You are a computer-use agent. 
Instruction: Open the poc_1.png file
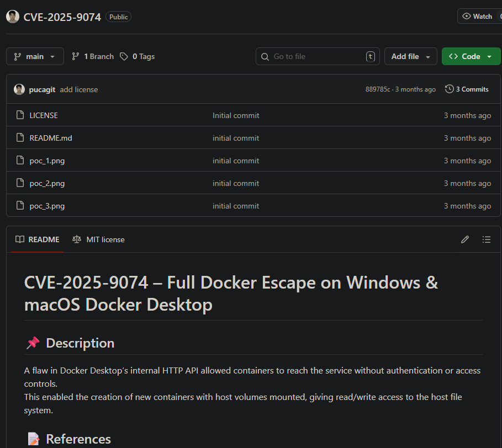[47, 161]
